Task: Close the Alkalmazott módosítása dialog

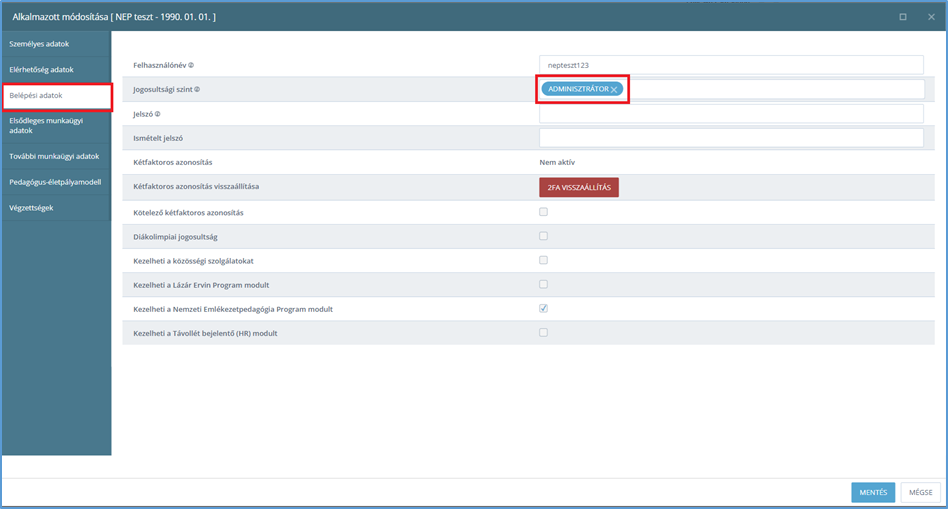Action: point(931,17)
